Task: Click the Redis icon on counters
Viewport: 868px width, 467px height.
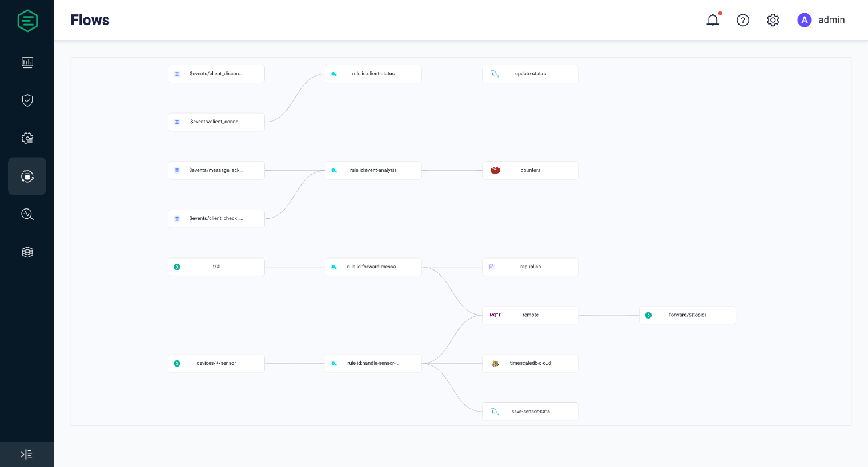Action: point(495,170)
